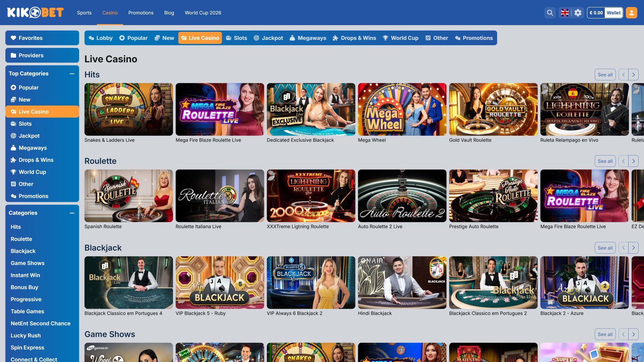Open the Casino menu item

pos(110,13)
